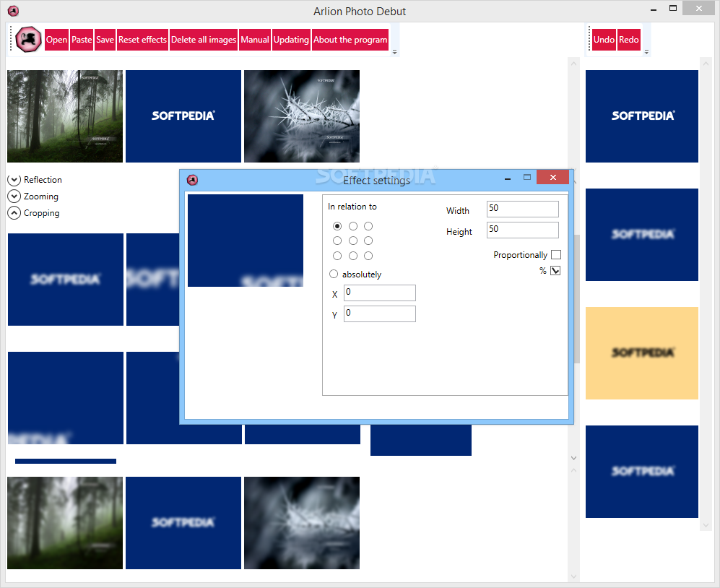Click the Save button
720x588 pixels.
[105, 40]
